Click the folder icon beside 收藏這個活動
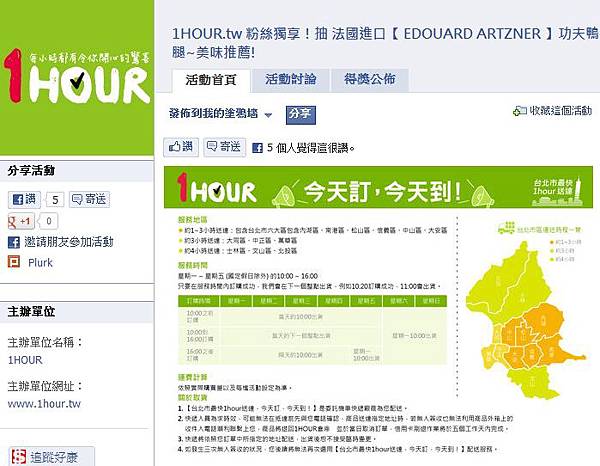Screen dimensions: 600x466 click(x=520, y=111)
